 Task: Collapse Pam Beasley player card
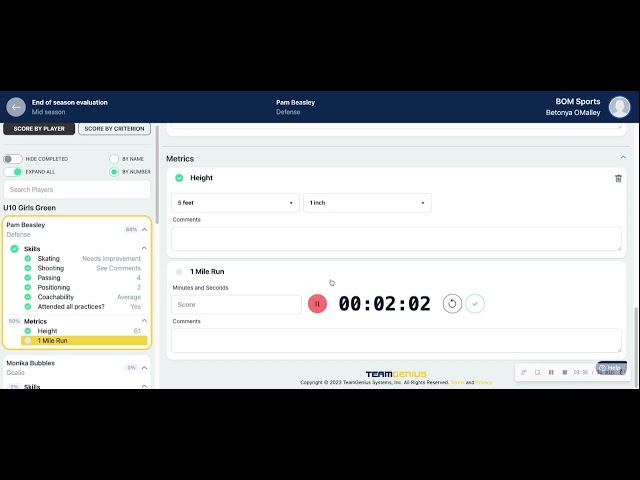[x=144, y=230]
